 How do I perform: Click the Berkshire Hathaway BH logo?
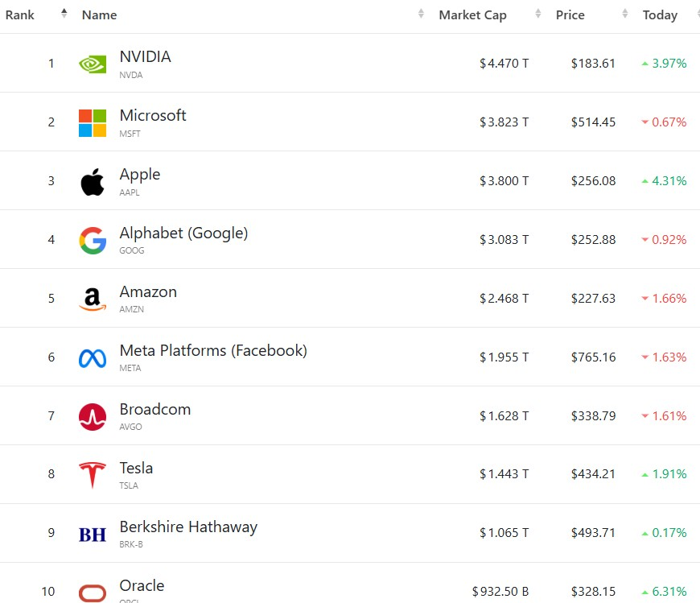[93, 535]
